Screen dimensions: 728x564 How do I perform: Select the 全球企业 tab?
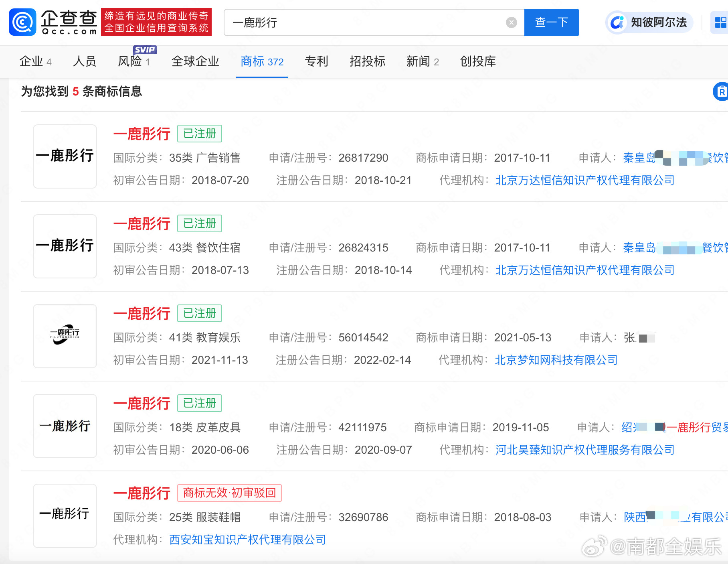click(x=195, y=61)
